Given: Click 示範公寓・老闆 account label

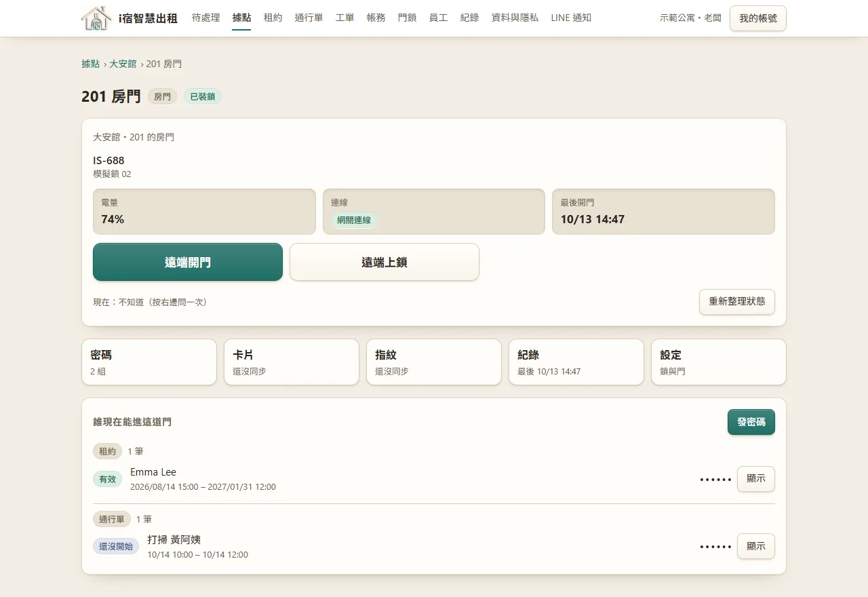Looking at the screenshot, I should (x=690, y=18).
